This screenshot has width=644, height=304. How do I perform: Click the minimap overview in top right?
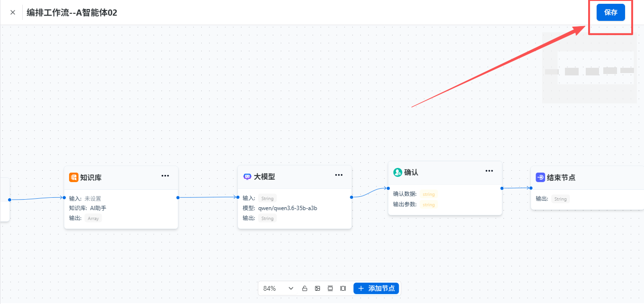click(x=590, y=68)
